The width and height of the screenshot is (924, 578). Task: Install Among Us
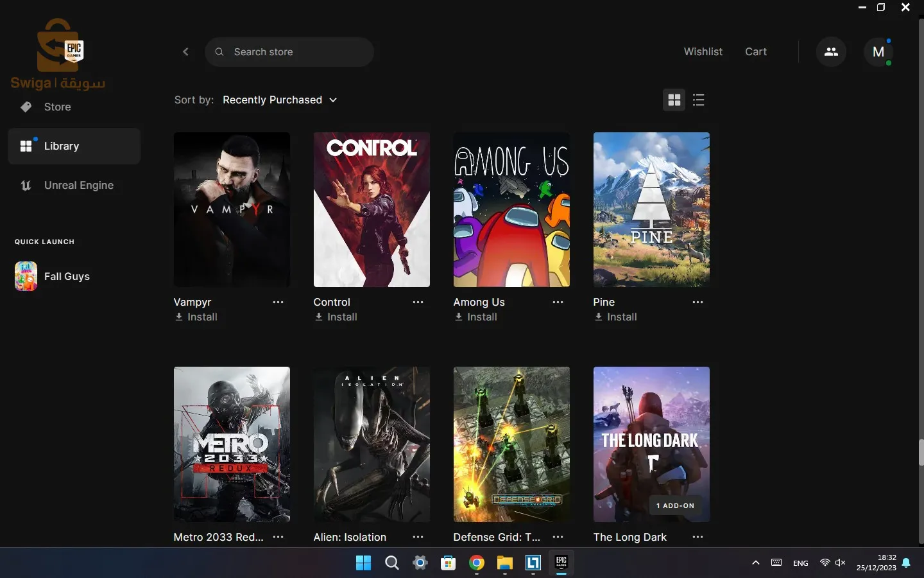pyautogui.click(x=476, y=317)
